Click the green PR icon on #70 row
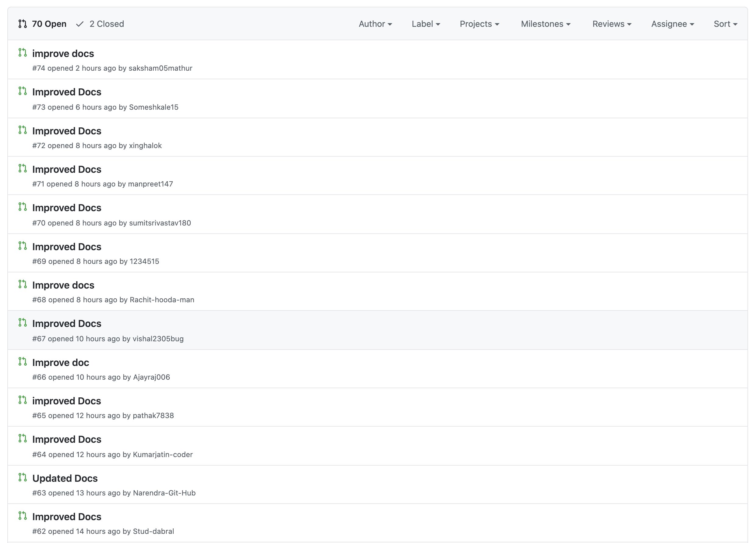This screenshot has height=543, width=756. 22,207
